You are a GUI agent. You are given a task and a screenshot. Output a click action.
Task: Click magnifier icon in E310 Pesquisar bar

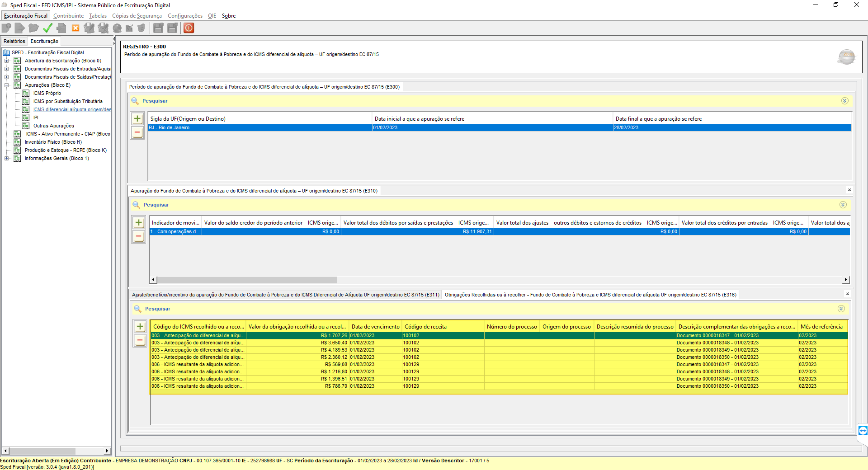point(136,205)
